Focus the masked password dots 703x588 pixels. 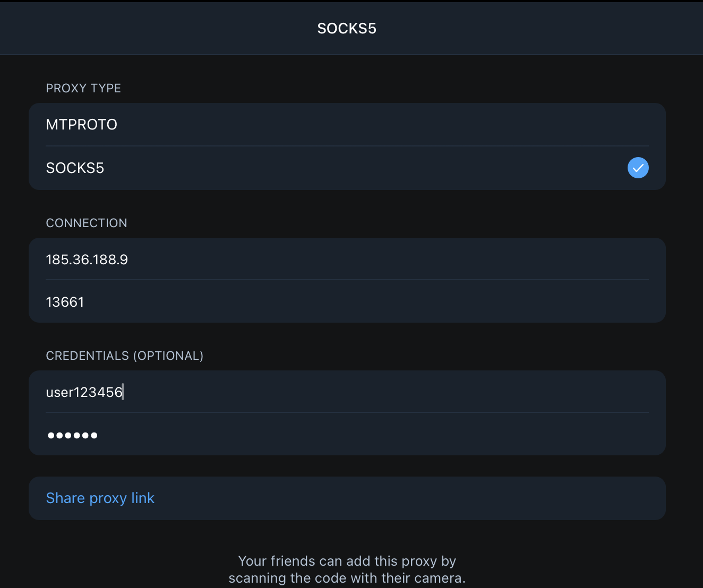[x=72, y=435]
